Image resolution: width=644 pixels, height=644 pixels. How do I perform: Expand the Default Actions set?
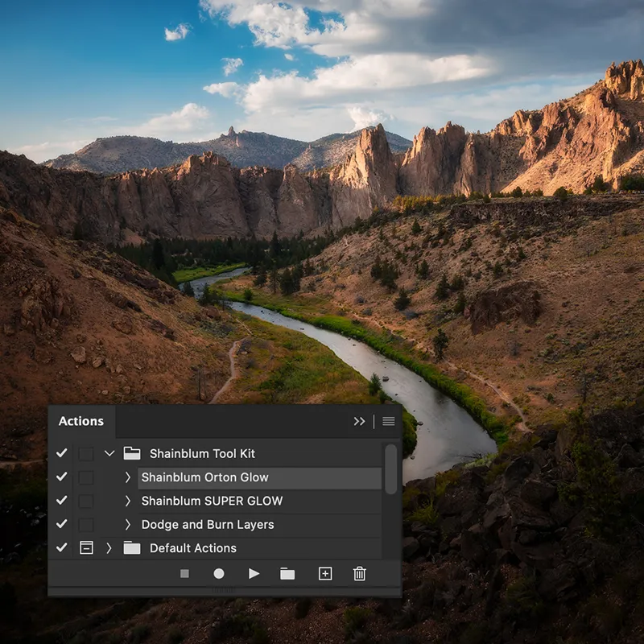pyautogui.click(x=109, y=548)
